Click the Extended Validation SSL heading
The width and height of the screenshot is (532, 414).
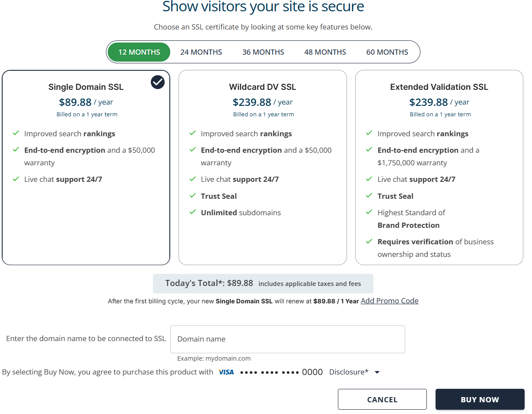click(439, 87)
